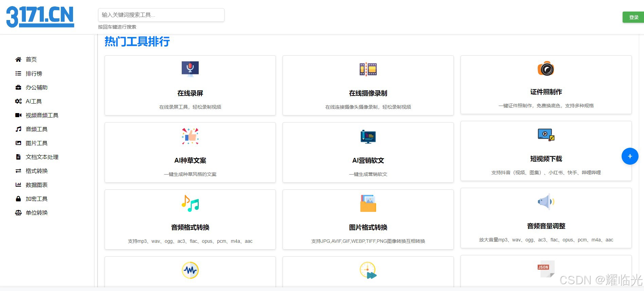Open the 首页 sidebar menu item

[x=31, y=59]
